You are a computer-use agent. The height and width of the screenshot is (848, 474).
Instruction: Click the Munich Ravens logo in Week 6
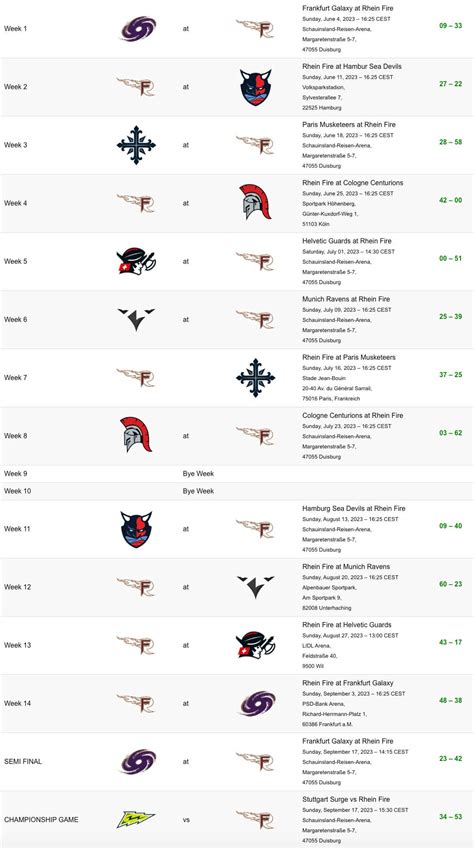click(136, 319)
